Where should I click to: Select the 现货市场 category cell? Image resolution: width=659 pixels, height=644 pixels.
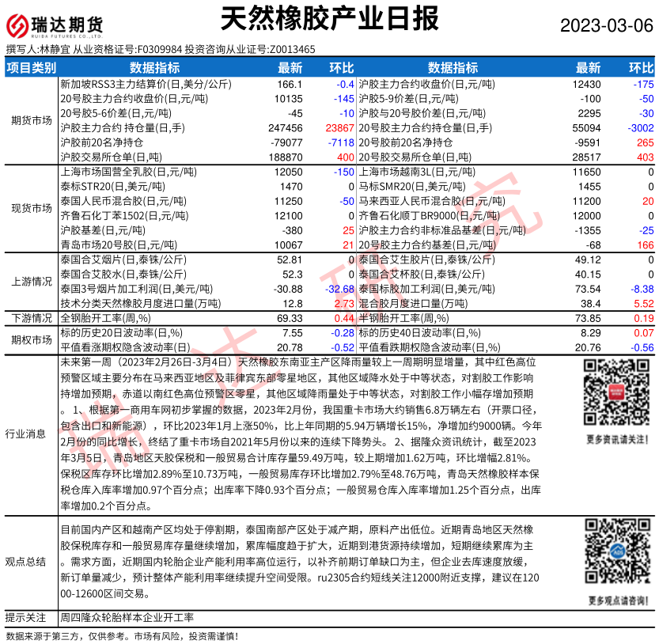(31, 209)
